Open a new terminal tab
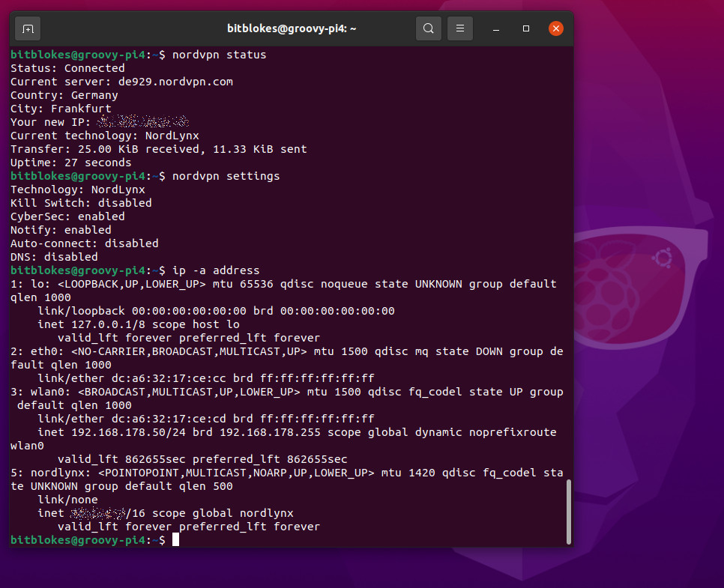724x588 pixels. coord(28,28)
